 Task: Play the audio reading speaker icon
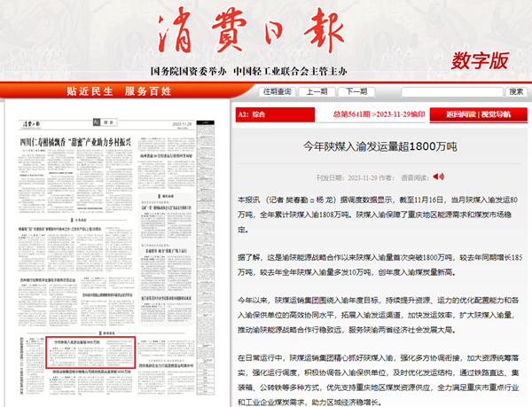438,176
